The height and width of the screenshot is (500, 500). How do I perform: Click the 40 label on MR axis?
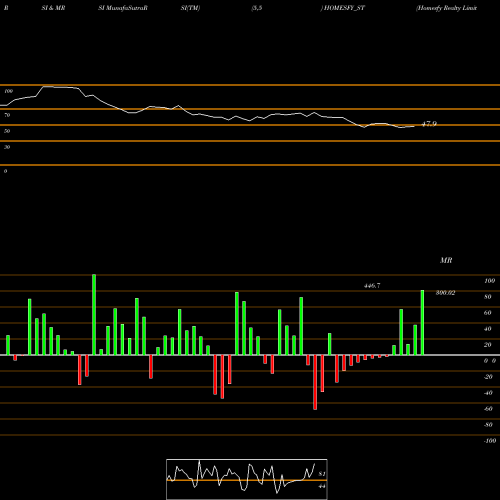(x=488, y=329)
